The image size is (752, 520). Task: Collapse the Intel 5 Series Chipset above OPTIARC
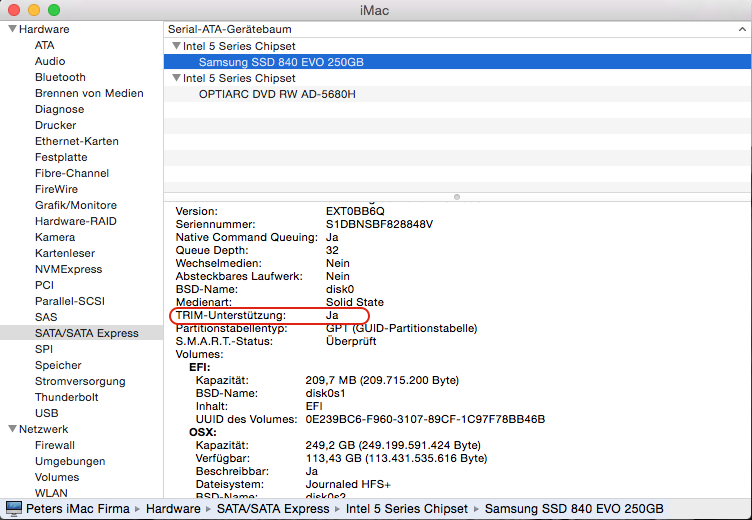pos(176,78)
